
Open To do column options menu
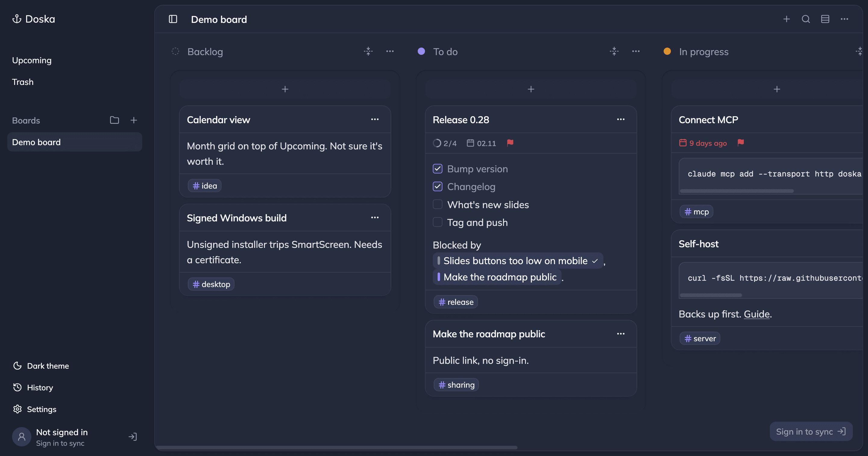[x=636, y=51]
